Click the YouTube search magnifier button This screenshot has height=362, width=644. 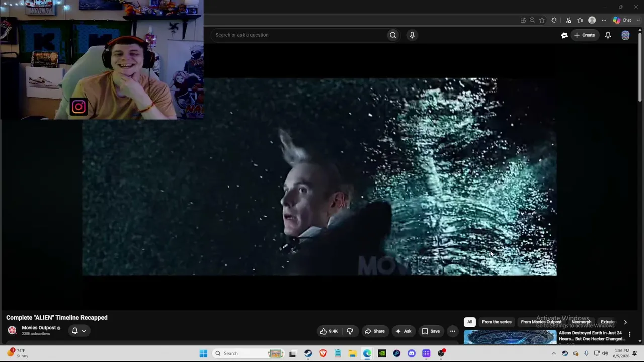pos(393,35)
